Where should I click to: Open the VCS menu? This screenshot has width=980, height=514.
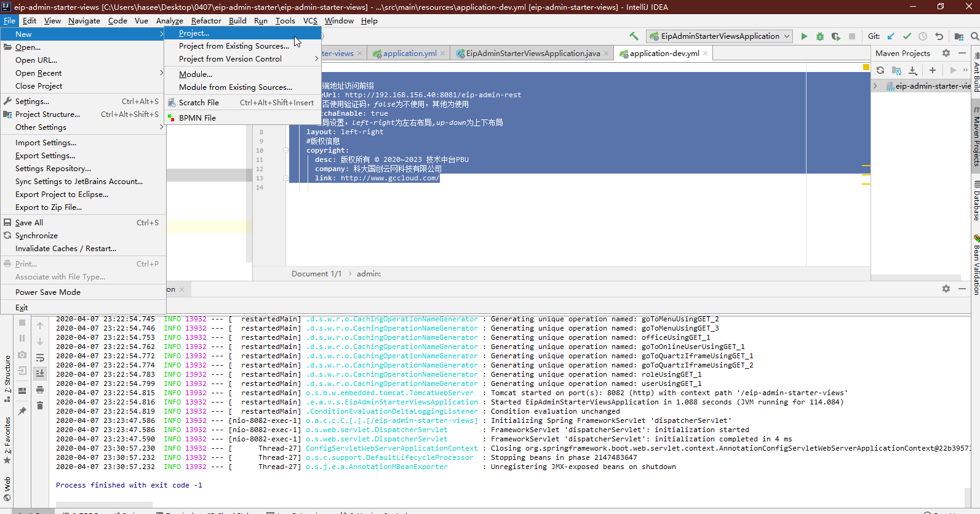point(310,20)
